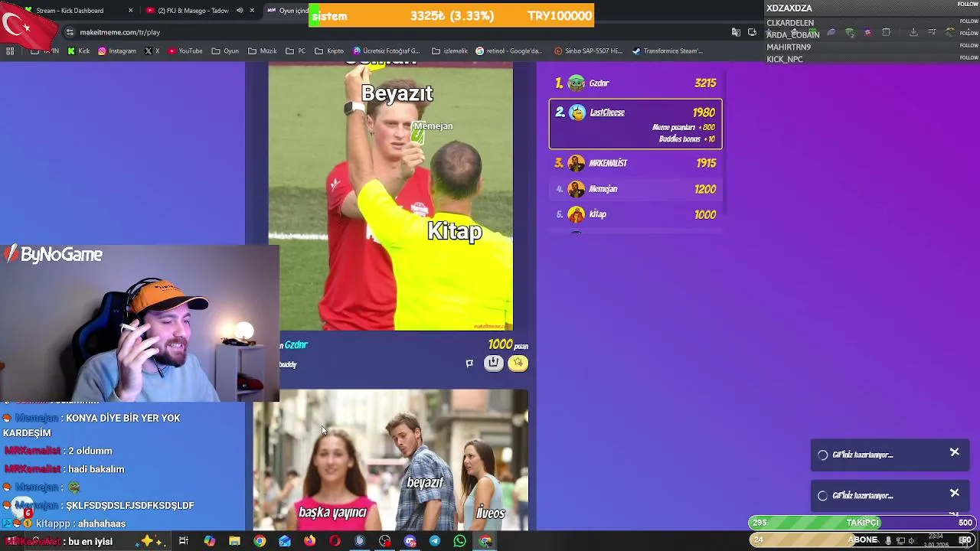This screenshot has height=551, width=980.
Task: Open Opera browser from the taskbar
Action: 335,541
